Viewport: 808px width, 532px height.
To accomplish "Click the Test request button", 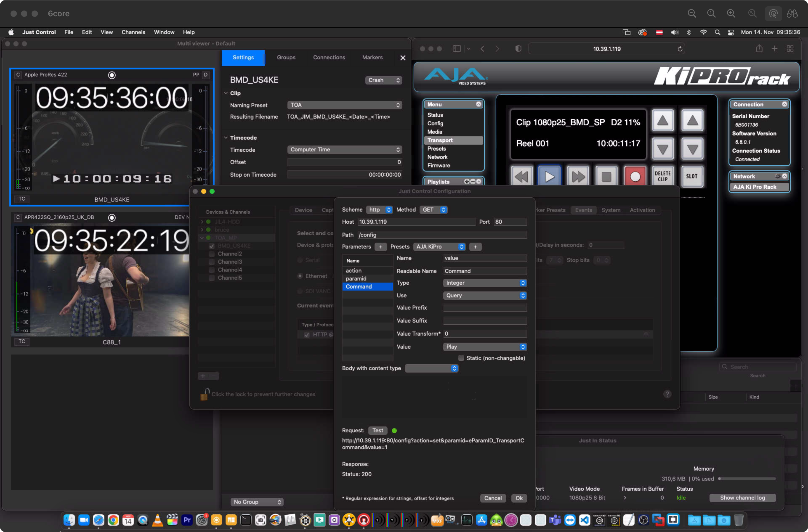I will point(377,431).
